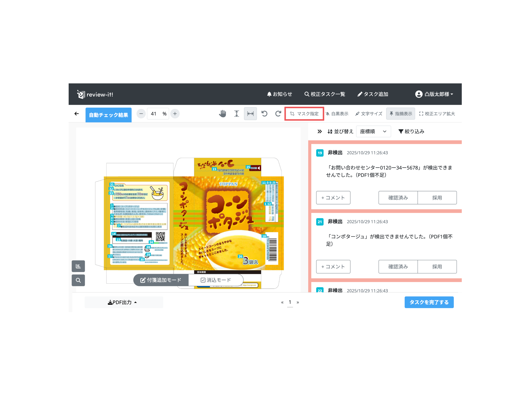Fit page to height icon

point(237,114)
